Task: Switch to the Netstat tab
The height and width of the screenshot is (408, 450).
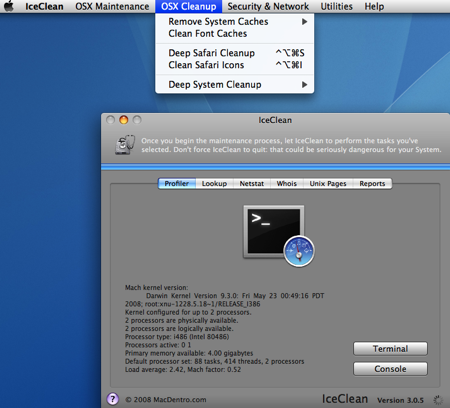Action: 252,184
